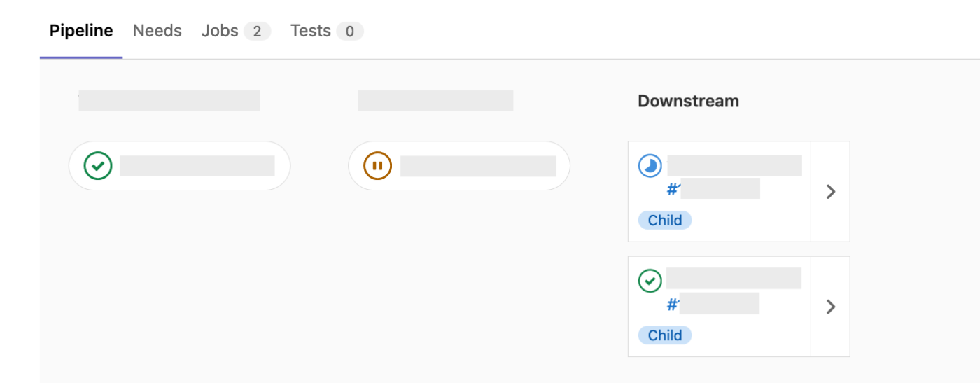980x383 pixels.
Task: Open the manual job in the second stage
Action: pyautogui.click(x=459, y=166)
